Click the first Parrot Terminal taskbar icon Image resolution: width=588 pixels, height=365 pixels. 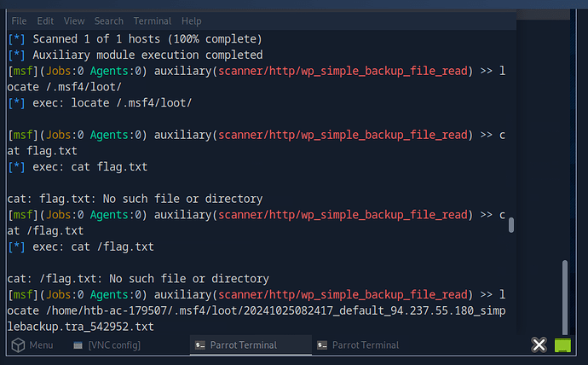pos(199,345)
